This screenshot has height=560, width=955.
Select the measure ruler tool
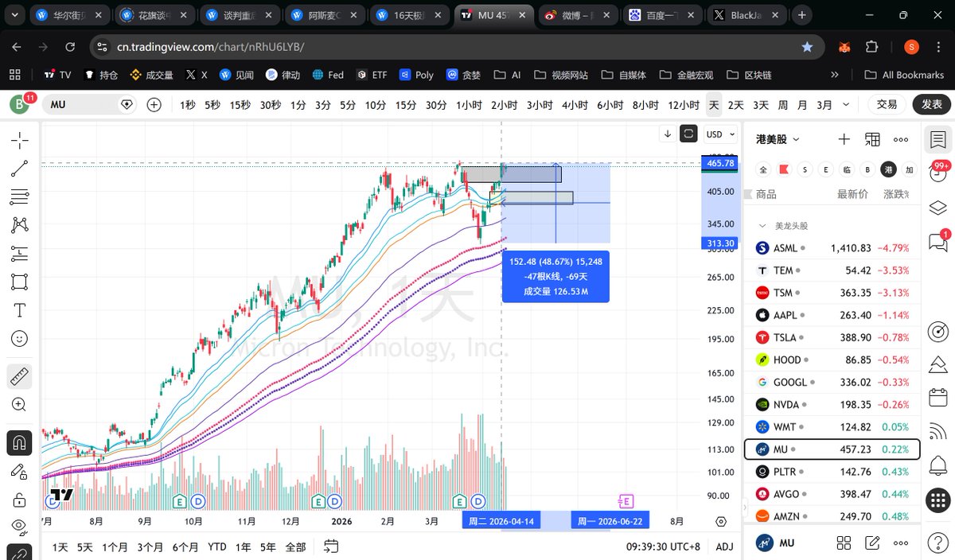coord(20,376)
